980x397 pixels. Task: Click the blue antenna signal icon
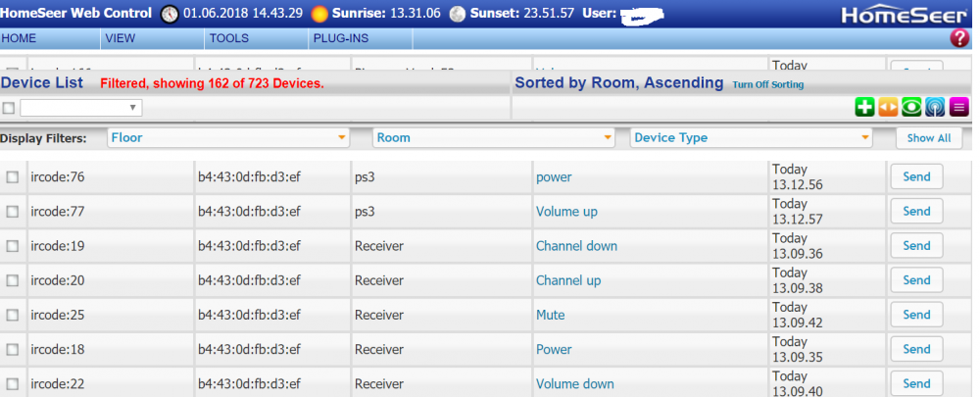tap(935, 108)
